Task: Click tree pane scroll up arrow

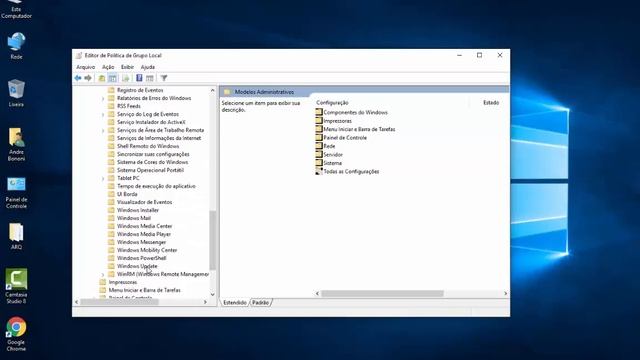Action: [x=212, y=90]
